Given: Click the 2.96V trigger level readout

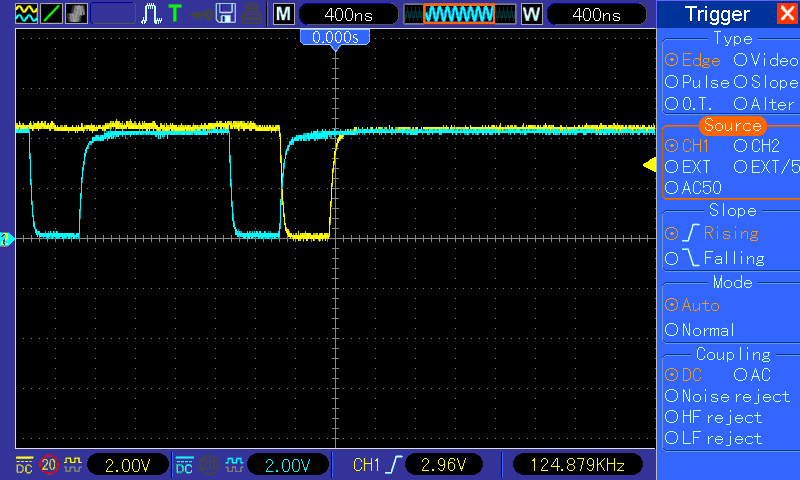Looking at the screenshot, I should (x=444, y=465).
